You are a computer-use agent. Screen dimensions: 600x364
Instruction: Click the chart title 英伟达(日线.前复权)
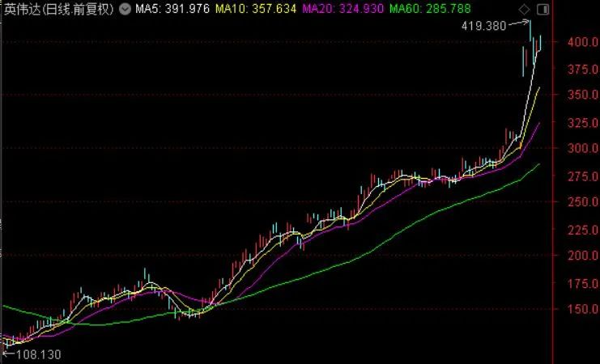(59, 9)
